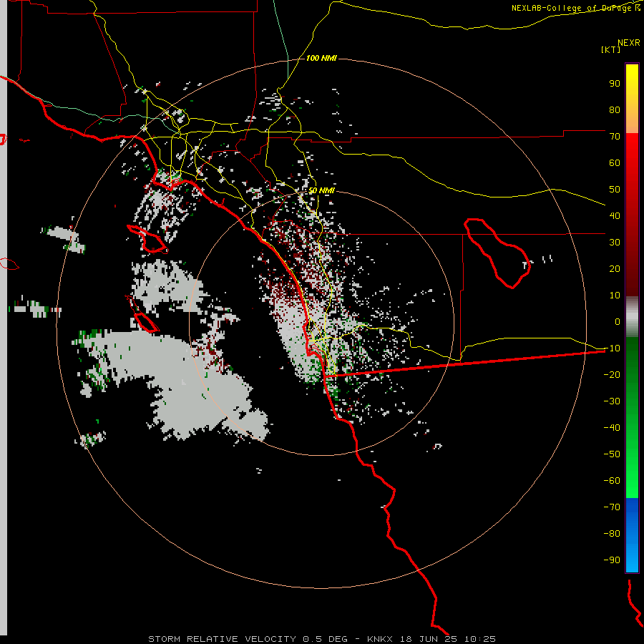Click the "-60" value on velocity scale
644x644 pixels.
(612, 481)
